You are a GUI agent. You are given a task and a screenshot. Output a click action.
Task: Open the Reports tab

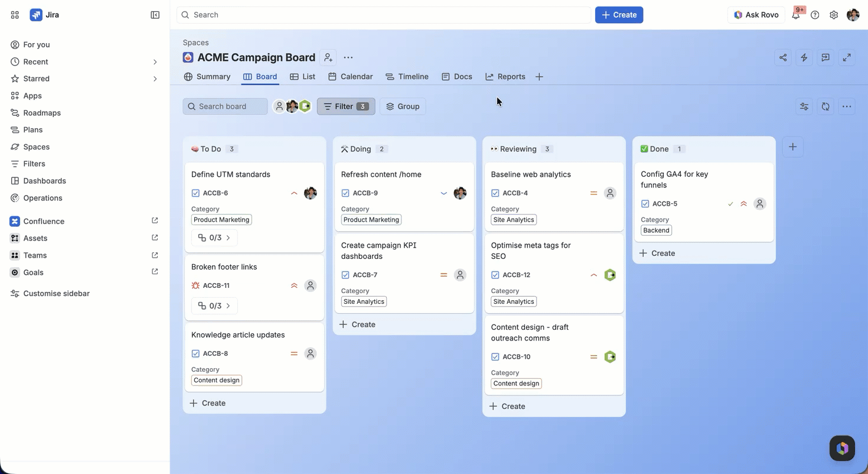pyautogui.click(x=505, y=77)
